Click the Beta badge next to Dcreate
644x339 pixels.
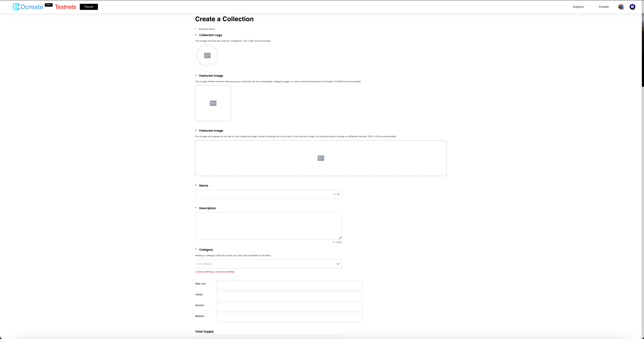point(49,5)
